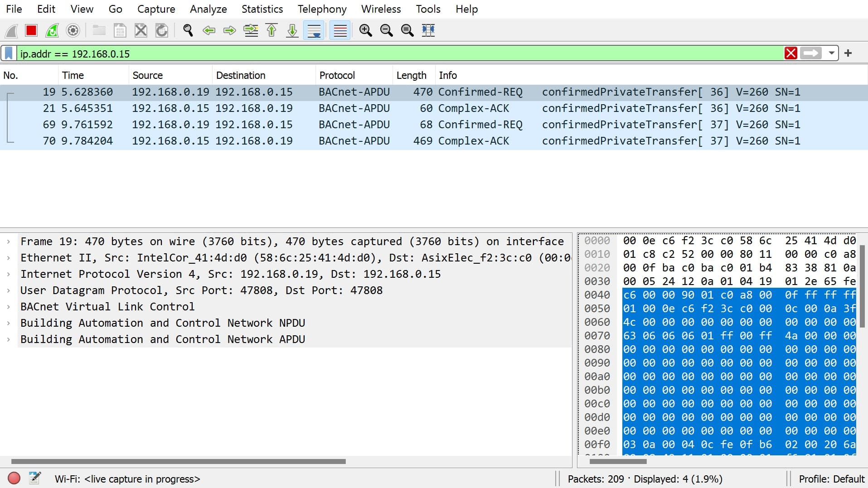The image size is (868, 488).
Task: Open the Telephony menu
Action: 321,9
